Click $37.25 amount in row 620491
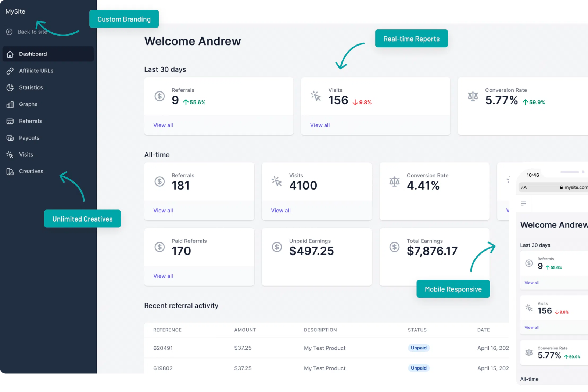This screenshot has height=392, width=588. tap(243, 348)
